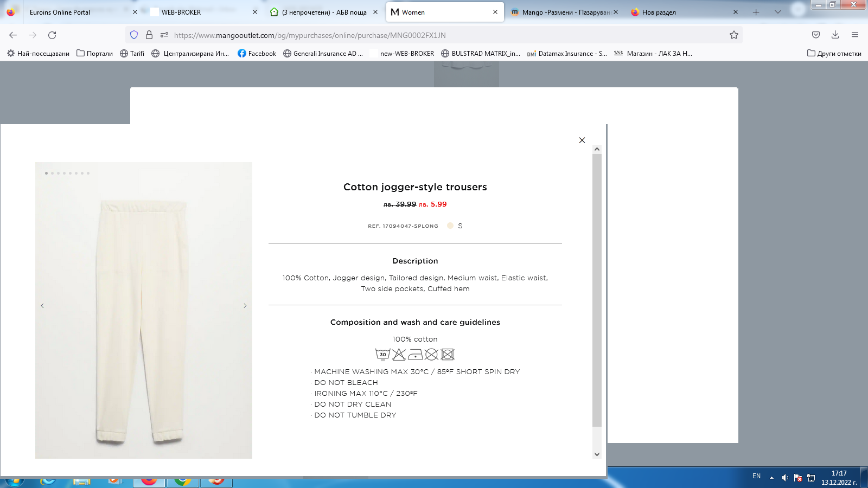The height and width of the screenshot is (488, 868).
Task: Go back to the previous page
Action: point(13,35)
